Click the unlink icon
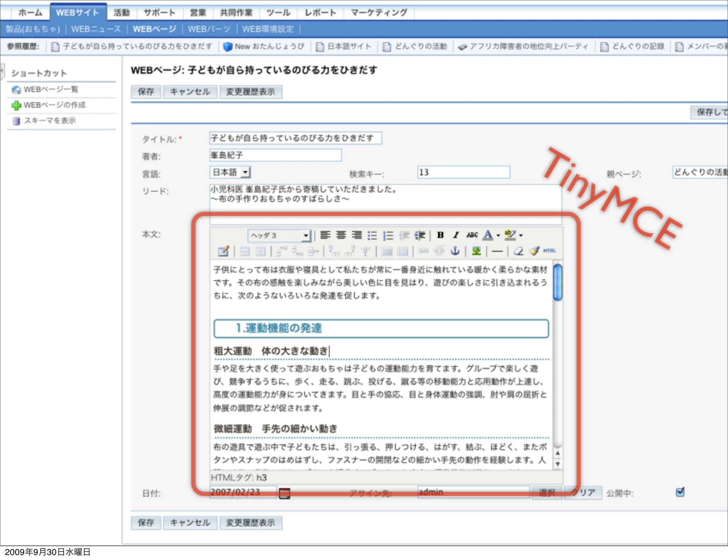Screen dimensions: 728x560 [x=439, y=251]
